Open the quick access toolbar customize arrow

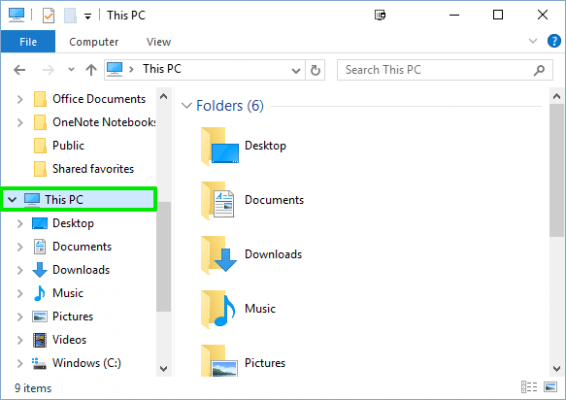click(88, 16)
